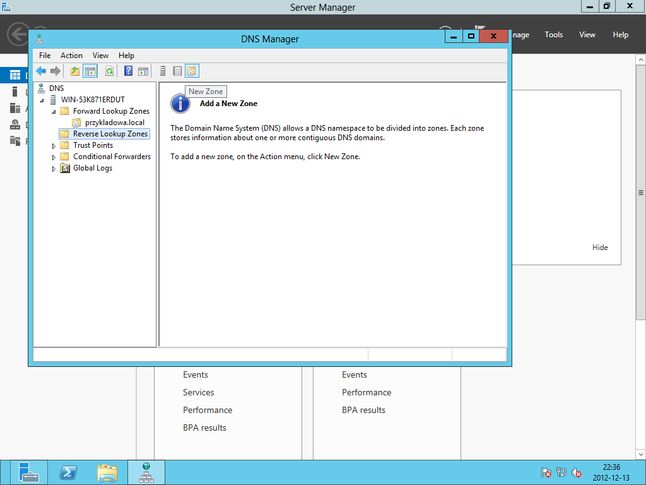Click the muted volume tray icon

click(x=576, y=473)
